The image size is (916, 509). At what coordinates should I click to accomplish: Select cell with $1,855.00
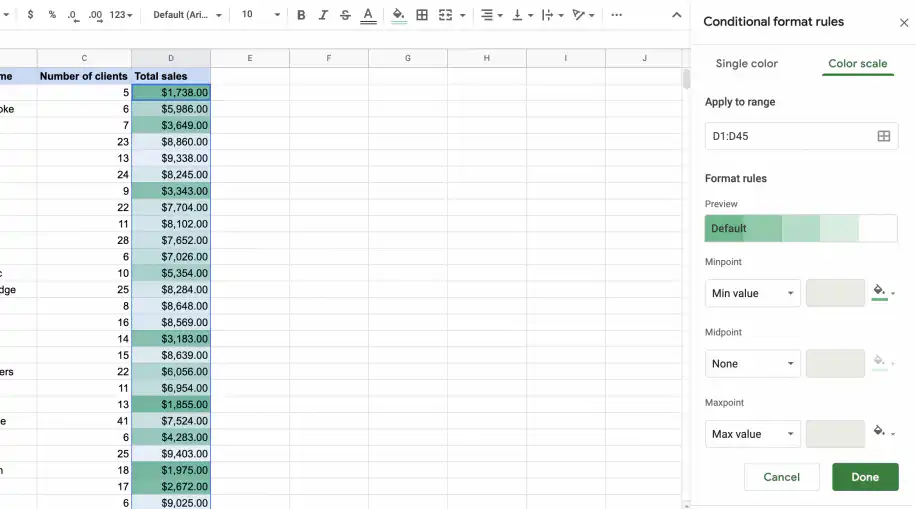pos(171,404)
